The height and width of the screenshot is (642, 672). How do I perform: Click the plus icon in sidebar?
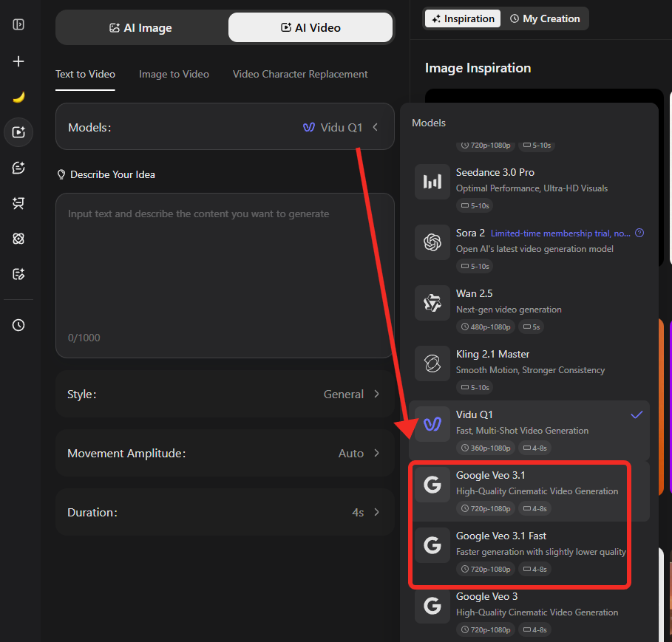click(18, 61)
